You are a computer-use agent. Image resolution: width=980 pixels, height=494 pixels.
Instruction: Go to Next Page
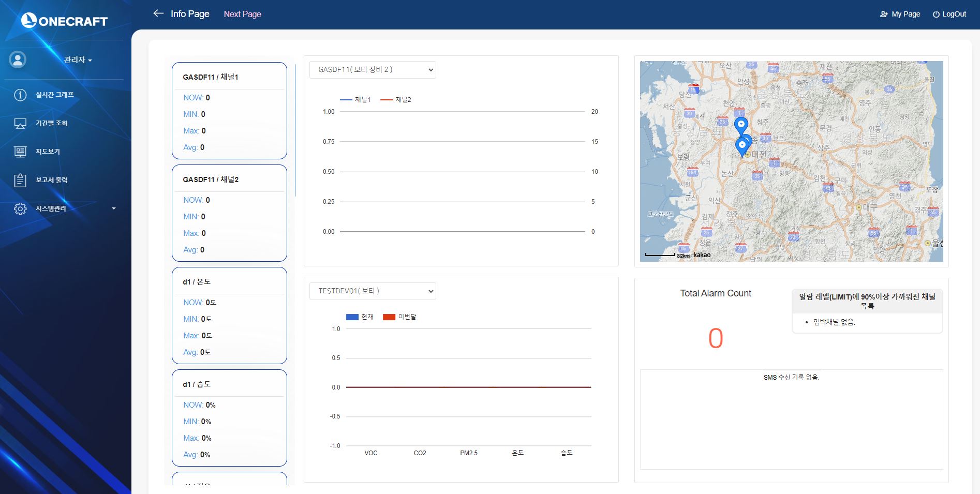(x=242, y=14)
